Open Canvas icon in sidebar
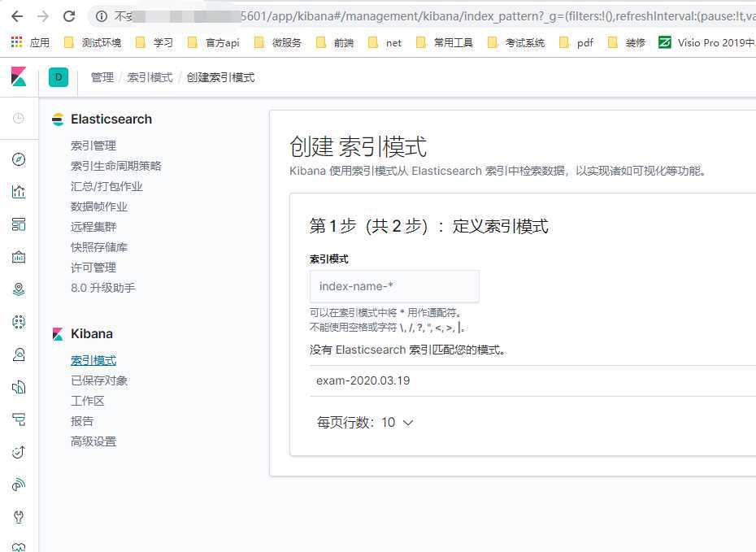 pyautogui.click(x=19, y=257)
